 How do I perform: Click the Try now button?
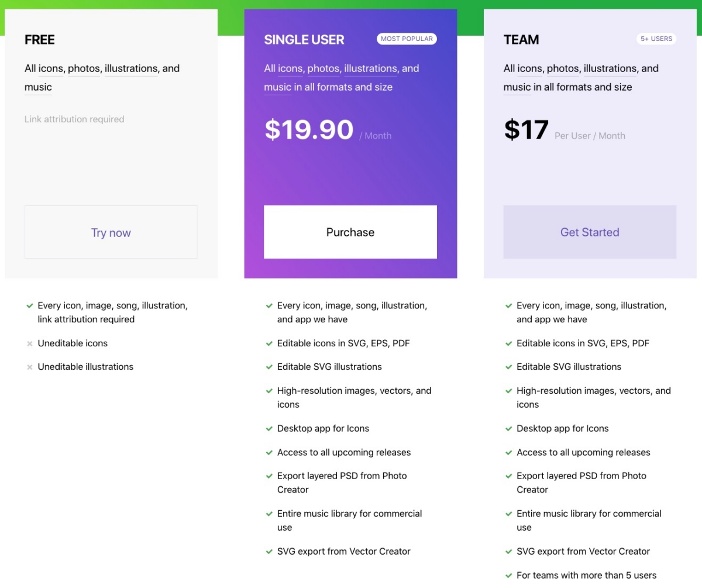point(111,232)
